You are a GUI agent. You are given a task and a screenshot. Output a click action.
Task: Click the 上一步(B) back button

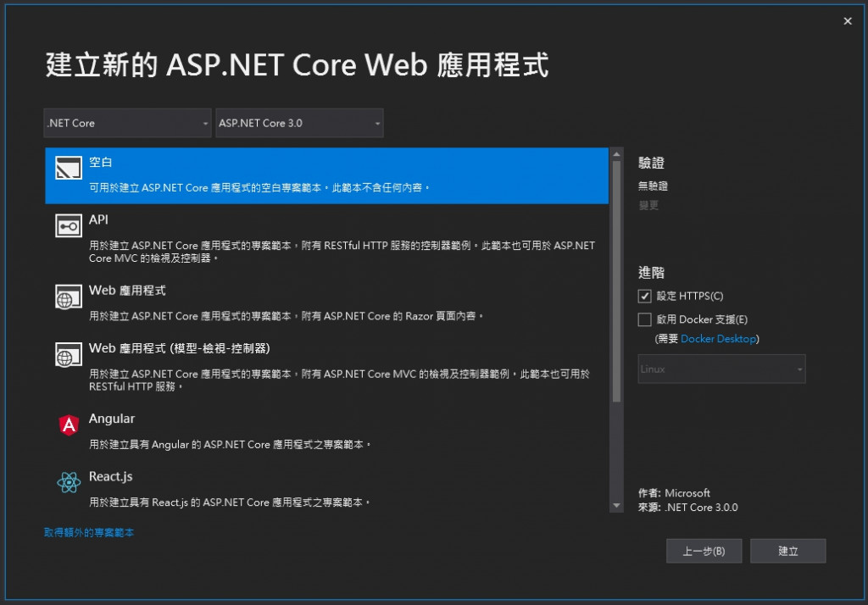(x=704, y=551)
